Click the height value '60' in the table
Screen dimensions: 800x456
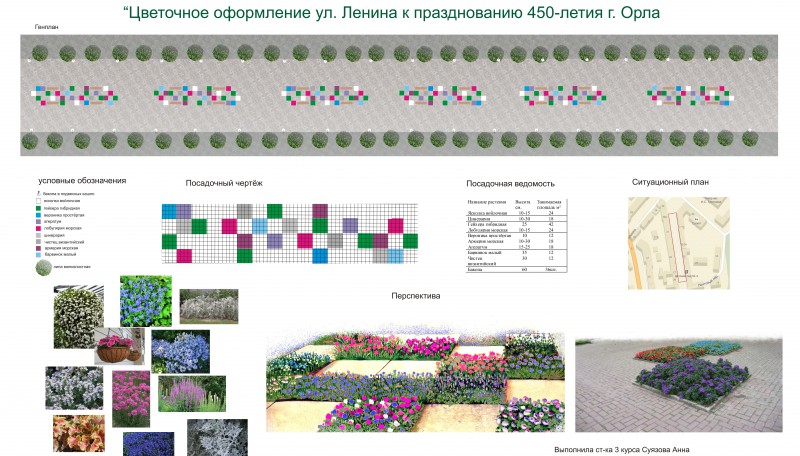tap(524, 269)
